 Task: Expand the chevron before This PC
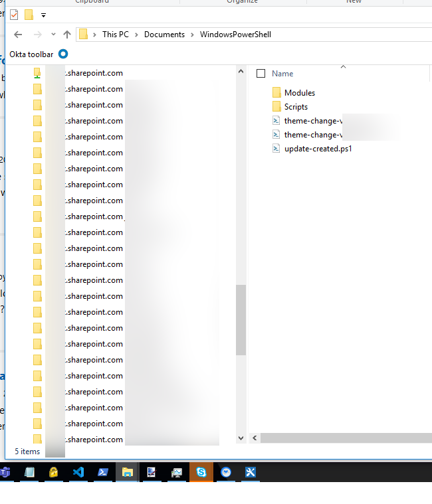click(x=94, y=35)
